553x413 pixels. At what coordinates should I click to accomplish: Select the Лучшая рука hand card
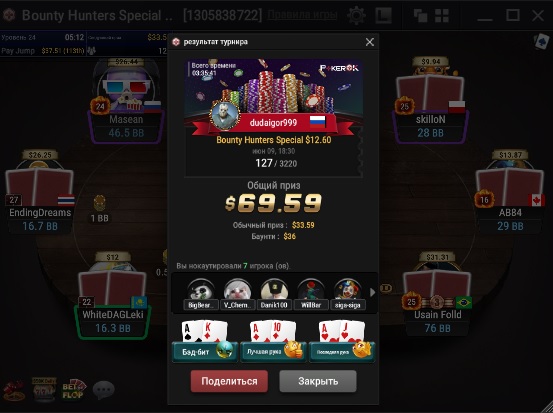coord(273,341)
